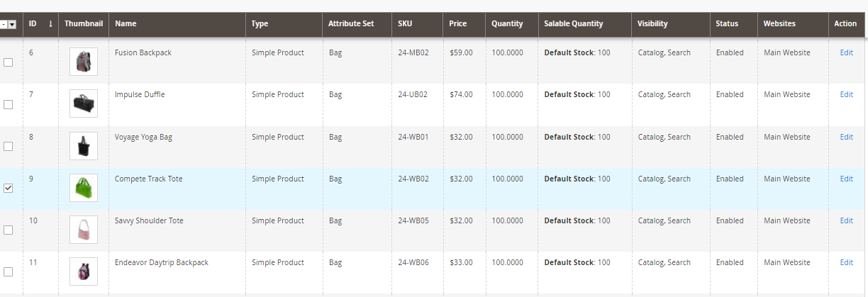
Task: Select the Voyage Yoga Bag row checkbox
Action: [x=9, y=146]
